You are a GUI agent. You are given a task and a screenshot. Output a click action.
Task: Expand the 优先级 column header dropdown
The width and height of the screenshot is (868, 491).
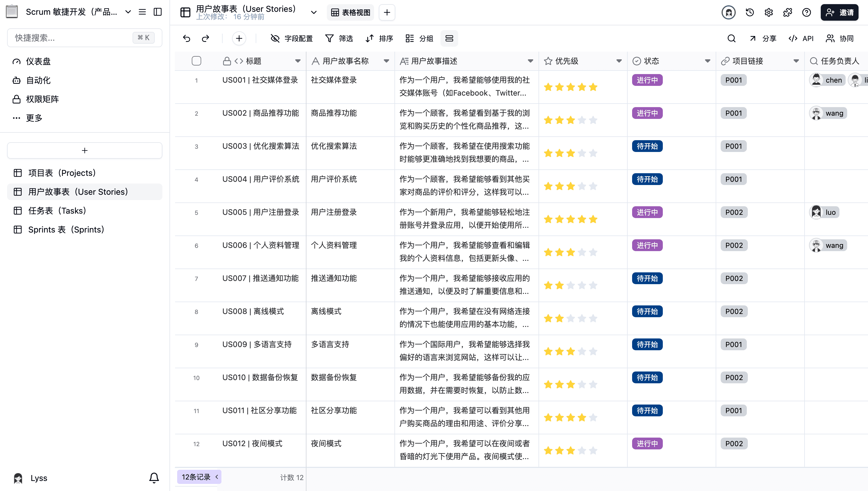(x=619, y=61)
